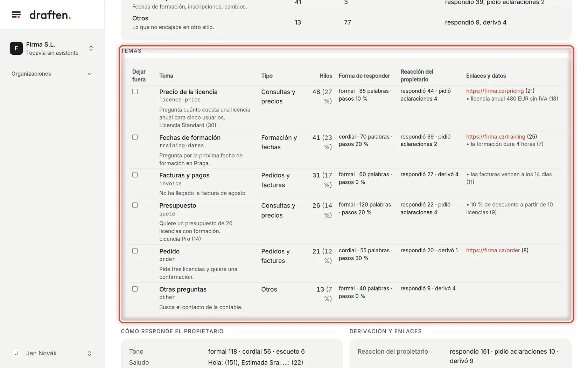The height and width of the screenshot is (368, 588).
Task: Click the TEMAS section heading
Action: point(131,51)
